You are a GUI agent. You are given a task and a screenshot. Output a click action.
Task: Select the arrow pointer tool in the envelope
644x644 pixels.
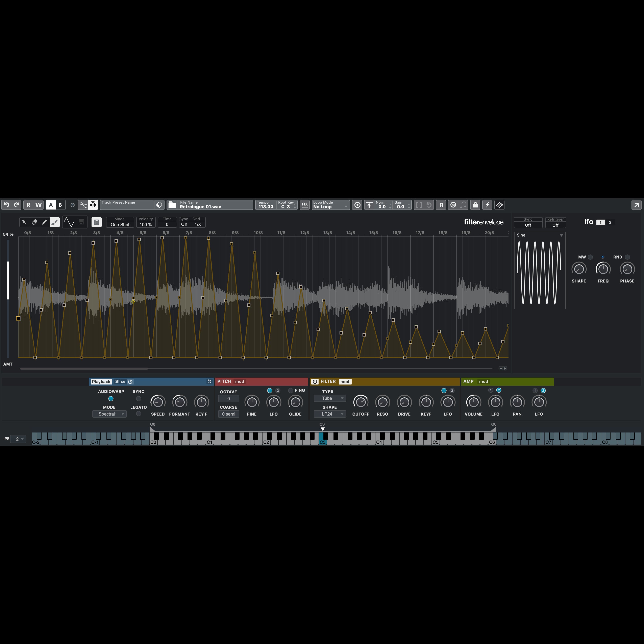point(24,222)
